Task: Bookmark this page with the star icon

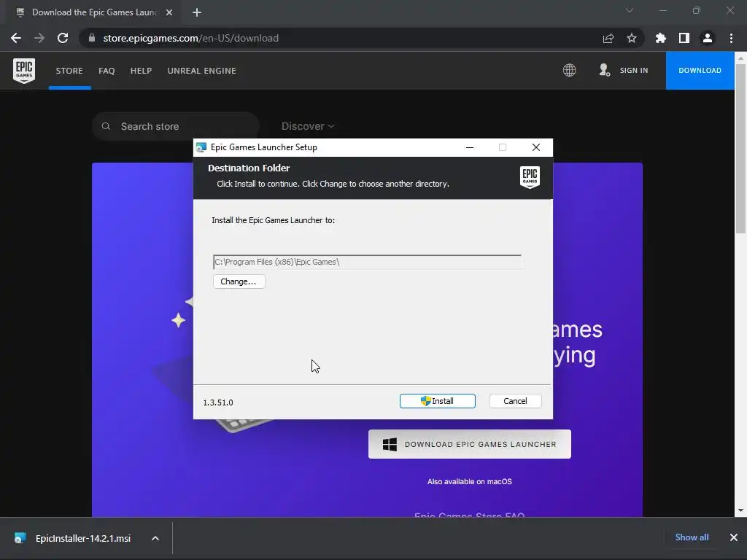Action: tap(631, 38)
